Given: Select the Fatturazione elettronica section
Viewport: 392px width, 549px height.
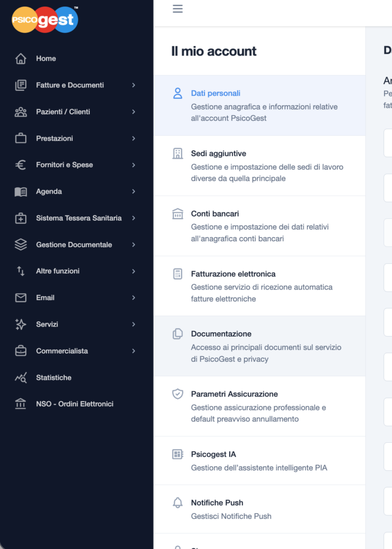Looking at the screenshot, I should click(233, 274).
